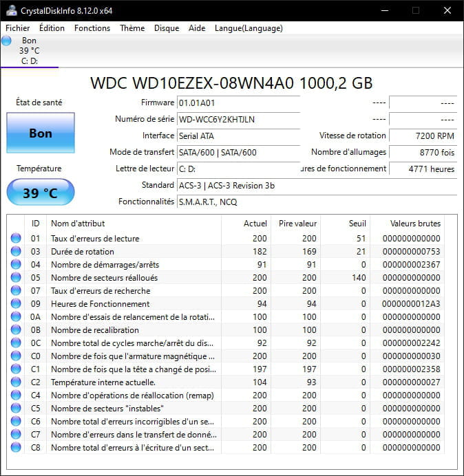Click raw value 0000000012A3
The width and height of the screenshot is (464, 476).
coord(411,304)
